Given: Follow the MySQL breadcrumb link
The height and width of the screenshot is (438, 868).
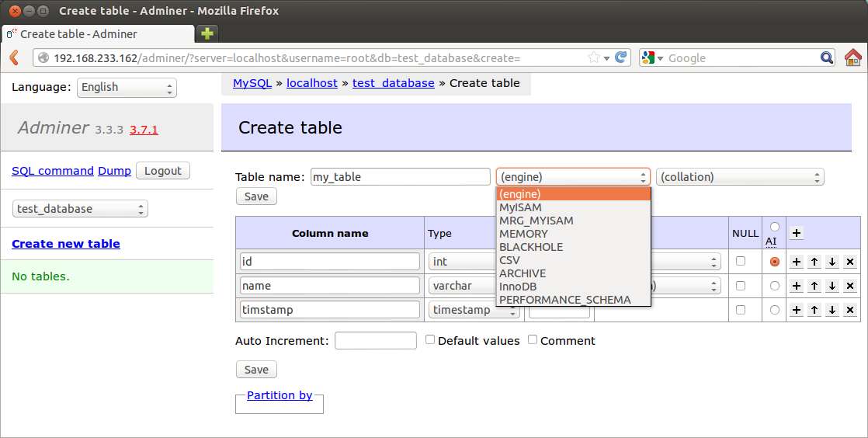Looking at the screenshot, I should pyautogui.click(x=252, y=83).
